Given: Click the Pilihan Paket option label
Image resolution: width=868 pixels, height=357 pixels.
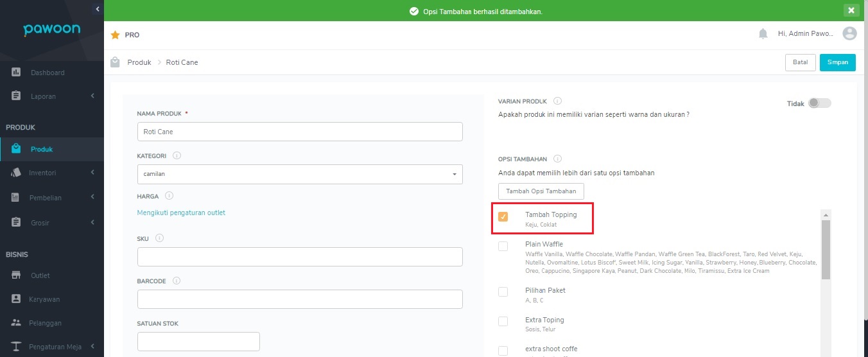Looking at the screenshot, I should 545,290.
